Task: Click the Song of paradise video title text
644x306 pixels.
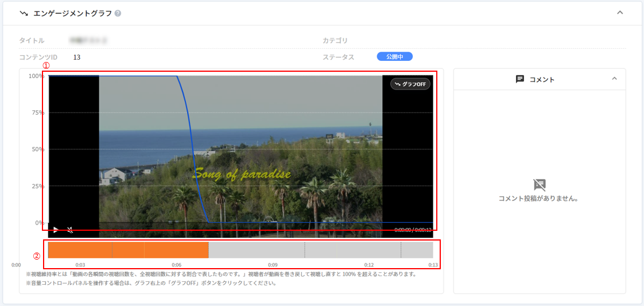Action: tap(242, 175)
